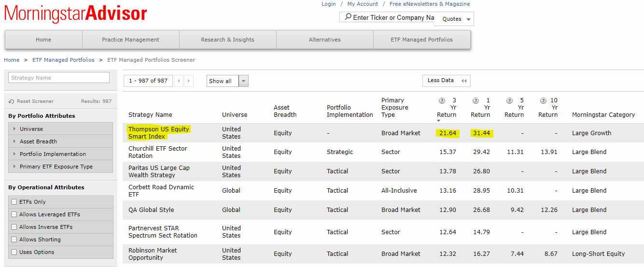The image size is (644, 267).
Task: Click Large Growth category cell
Action: click(592, 133)
